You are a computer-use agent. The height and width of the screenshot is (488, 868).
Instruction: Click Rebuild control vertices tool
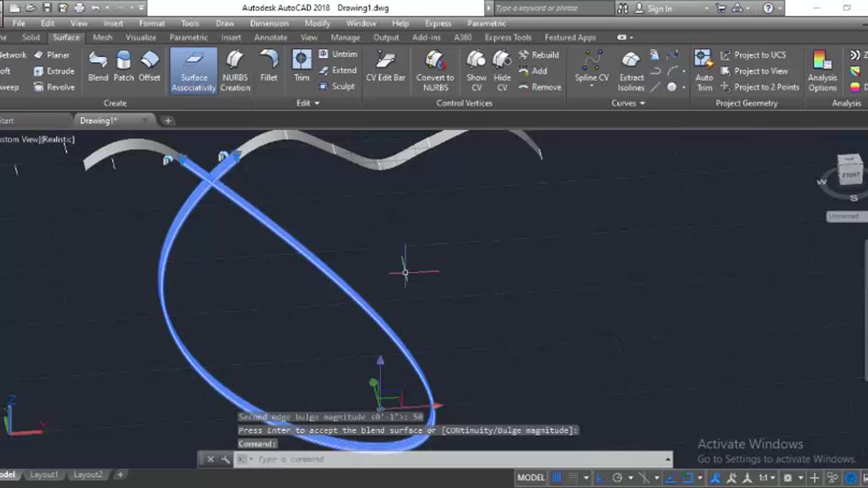[x=538, y=55]
